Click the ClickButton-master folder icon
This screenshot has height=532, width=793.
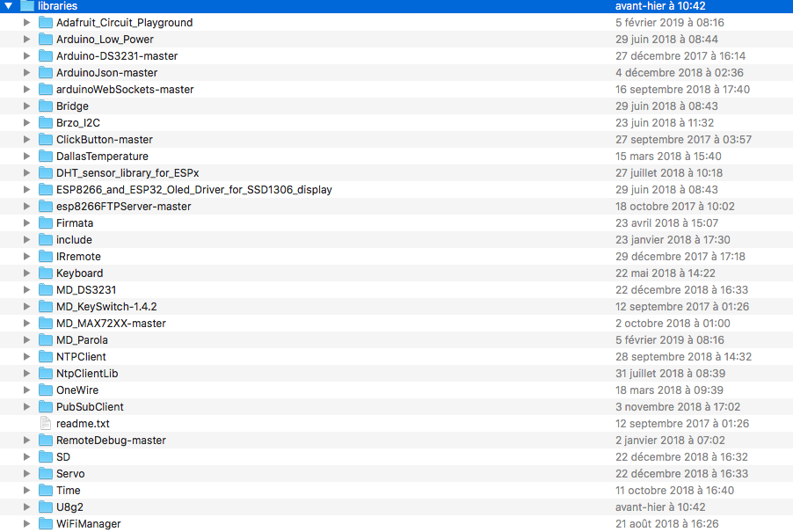(46, 140)
